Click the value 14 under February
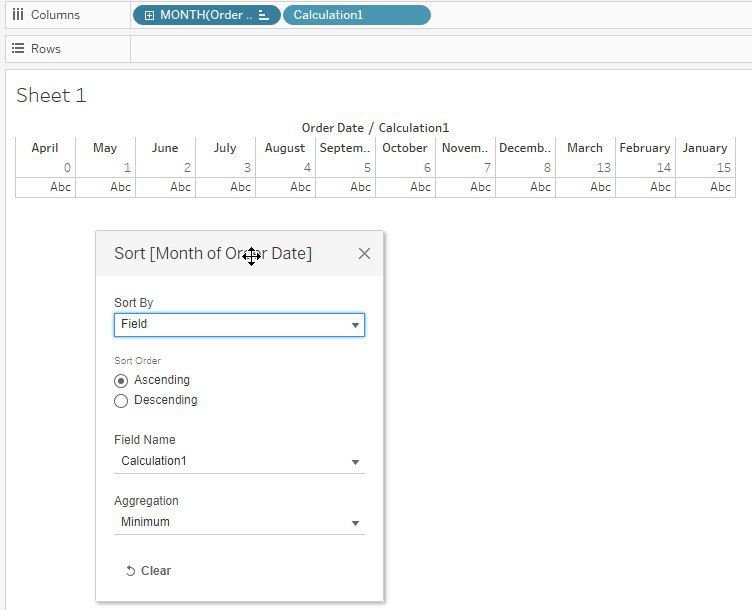 [x=664, y=168]
